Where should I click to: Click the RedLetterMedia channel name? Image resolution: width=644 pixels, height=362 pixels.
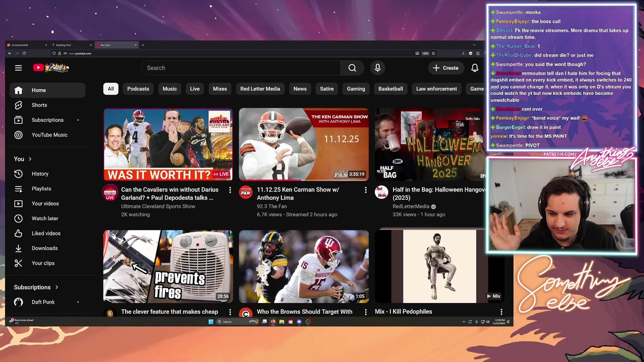tap(411, 207)
